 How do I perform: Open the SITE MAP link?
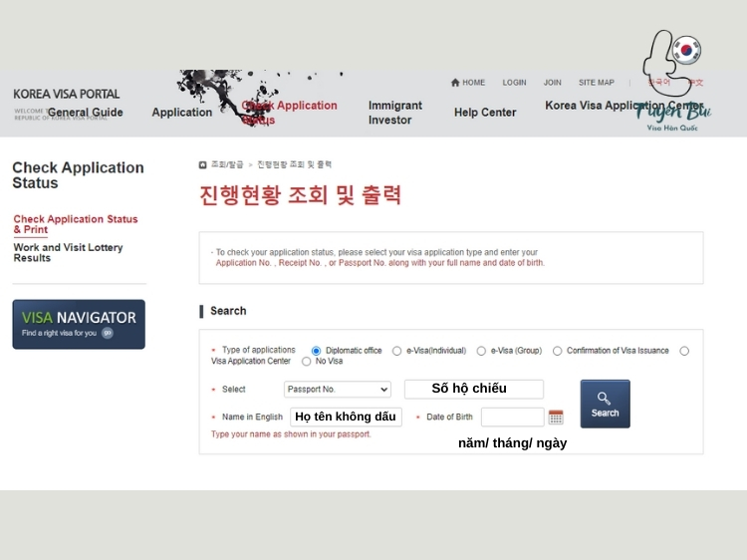pos(596,83)
